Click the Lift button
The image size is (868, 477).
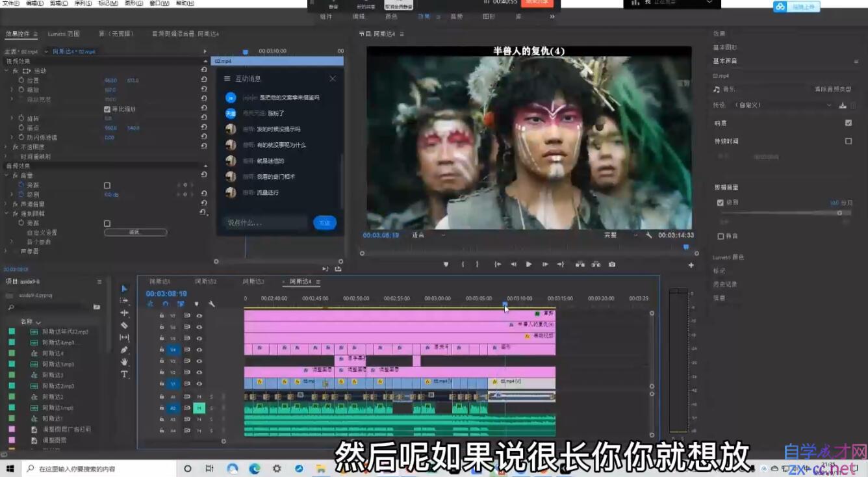580,264
